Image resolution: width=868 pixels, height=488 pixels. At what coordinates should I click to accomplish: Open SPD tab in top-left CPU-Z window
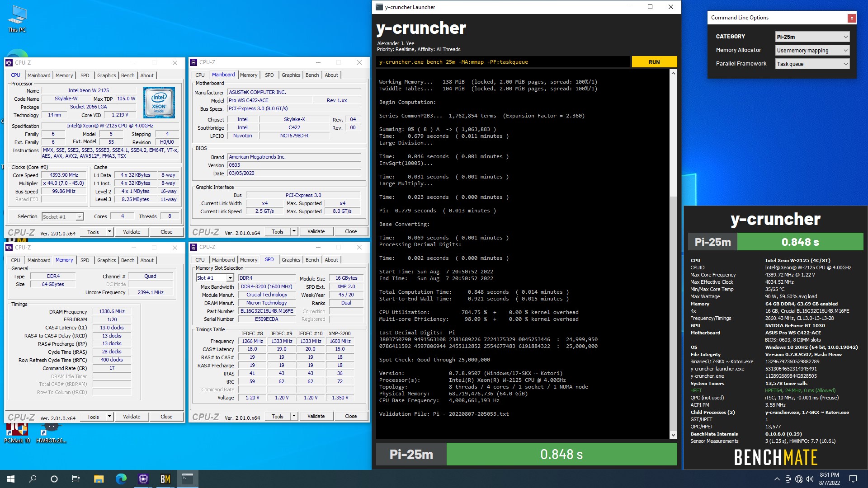[85, 75]
